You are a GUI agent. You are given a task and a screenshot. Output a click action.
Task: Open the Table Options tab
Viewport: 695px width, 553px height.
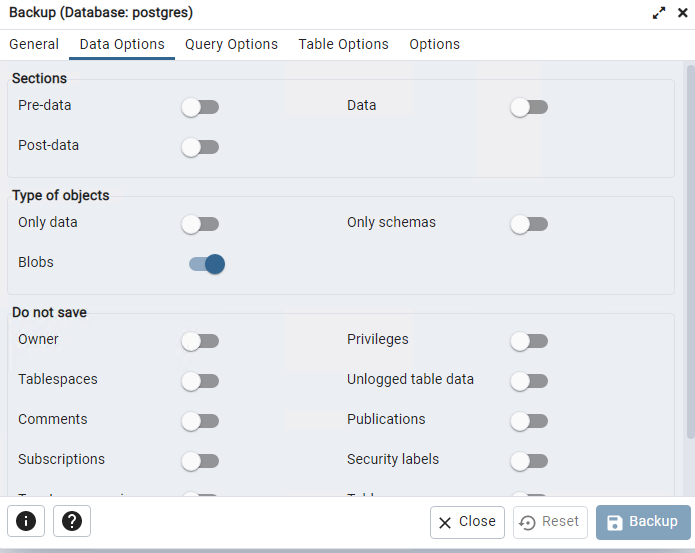[344, 44]
